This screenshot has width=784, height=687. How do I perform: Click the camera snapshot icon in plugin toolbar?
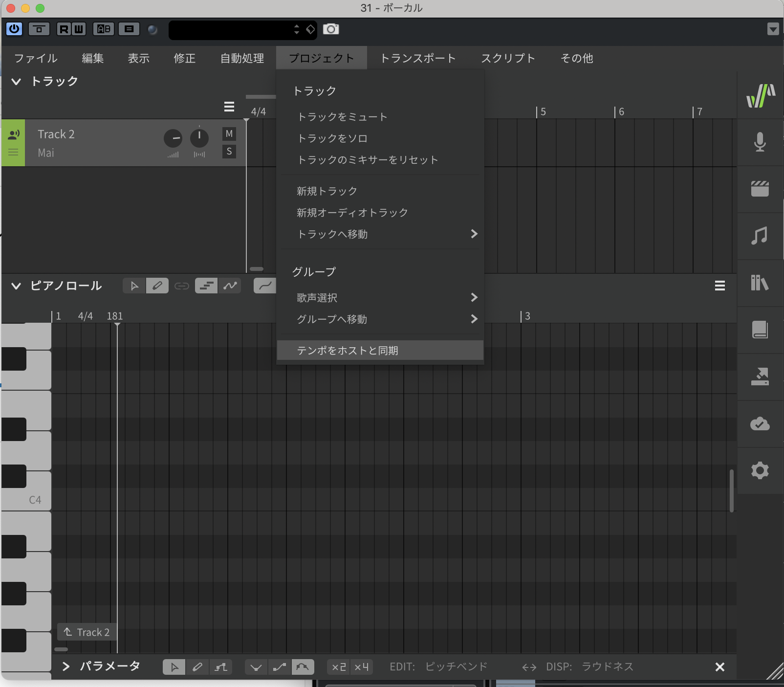[331, 29]
